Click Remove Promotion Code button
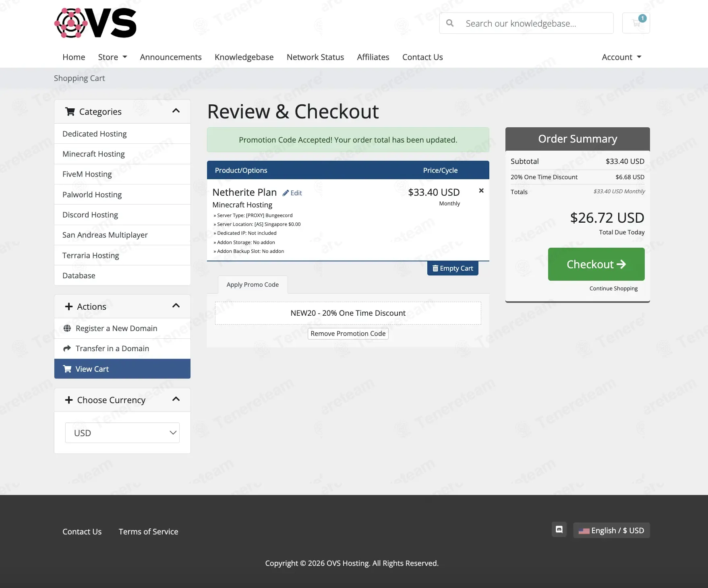The image size is (708, 588). (x=348, y=333)
